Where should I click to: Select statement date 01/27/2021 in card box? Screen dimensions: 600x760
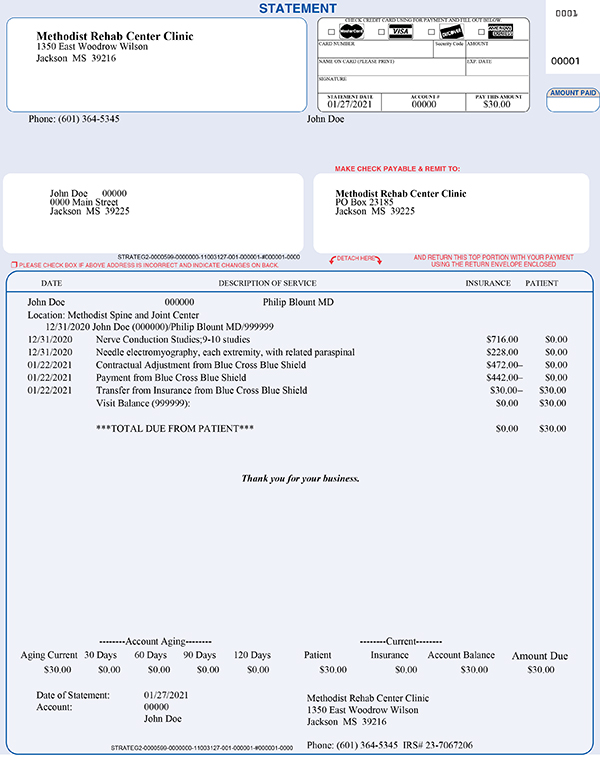point(349,104)
